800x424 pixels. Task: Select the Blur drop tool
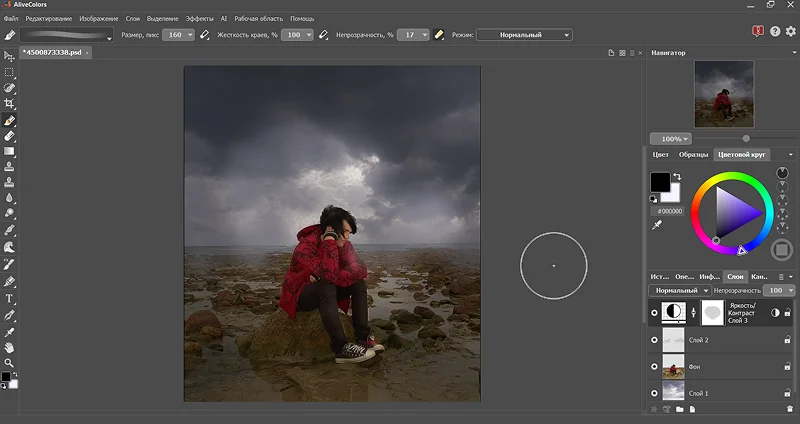(9, 198)
